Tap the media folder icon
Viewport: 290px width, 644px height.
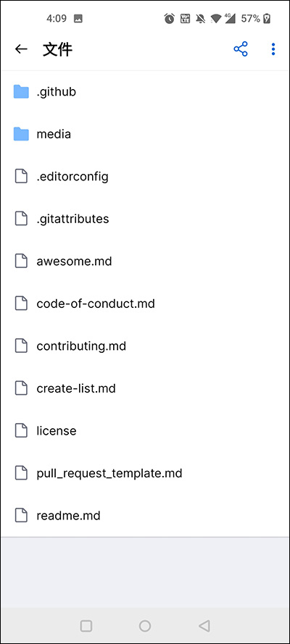(21, 134)
